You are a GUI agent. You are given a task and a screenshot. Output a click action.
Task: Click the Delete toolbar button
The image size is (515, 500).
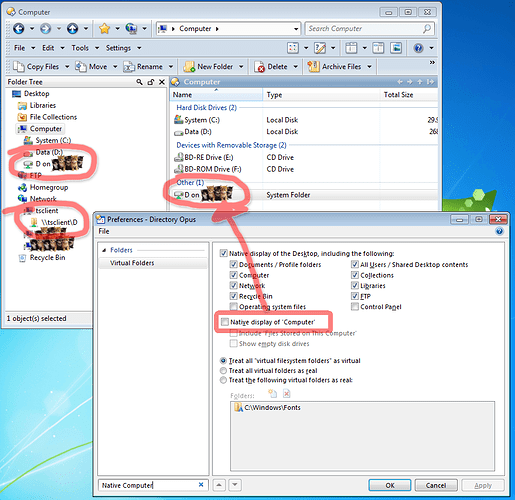[271, 67]
